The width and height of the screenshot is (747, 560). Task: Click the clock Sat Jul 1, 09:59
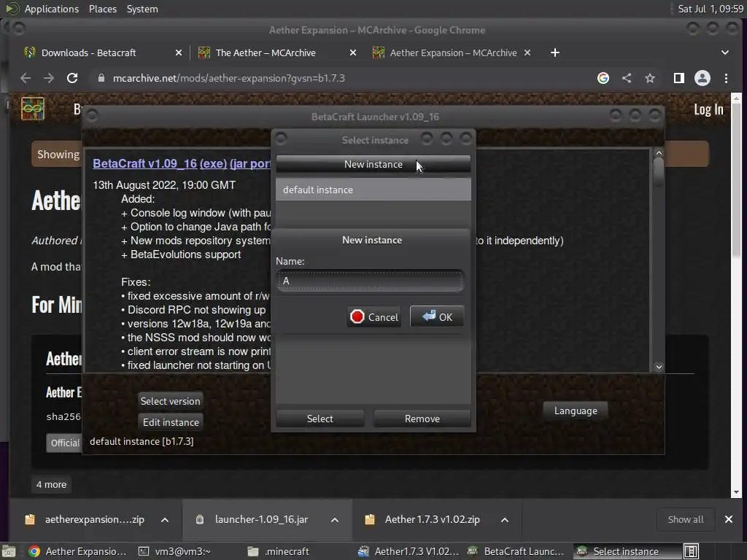711,9
